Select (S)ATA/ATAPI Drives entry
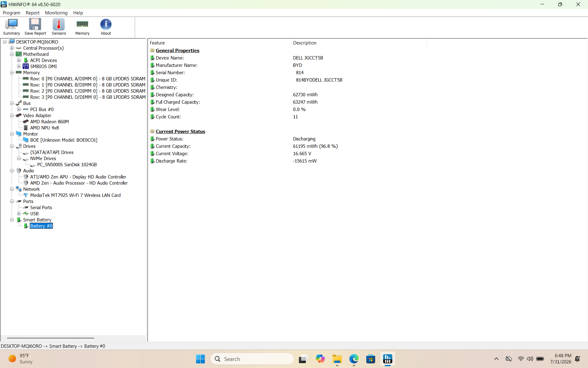This screenshot has height=368, width=588. [52, 152]
